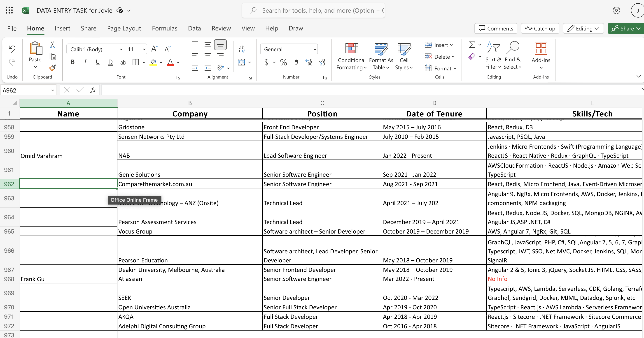Click the Comments button
Image resolution: width=644 pixels, height=338 pixels.
click(496, 28)
